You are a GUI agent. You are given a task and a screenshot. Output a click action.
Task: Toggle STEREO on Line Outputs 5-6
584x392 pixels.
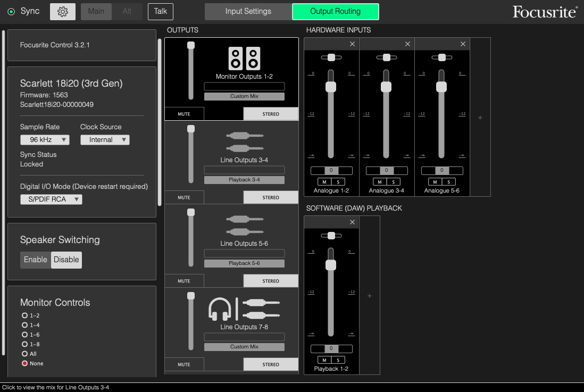point(271,280)
